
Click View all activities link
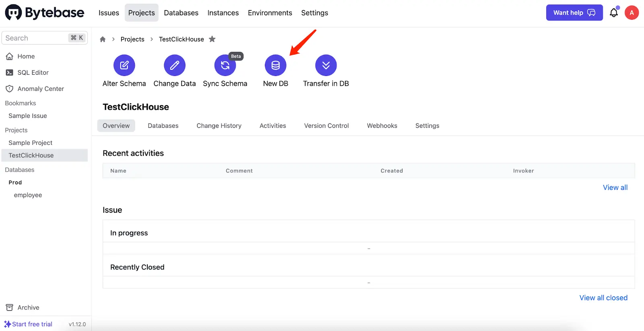pyautogui.click(x=615, y=187)
